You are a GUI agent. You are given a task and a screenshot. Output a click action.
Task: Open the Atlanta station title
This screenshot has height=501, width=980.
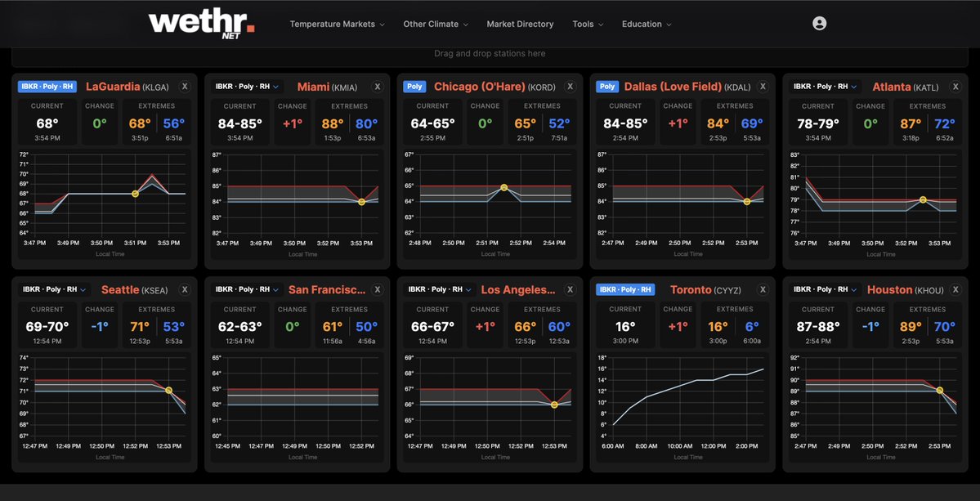tap(891, 87)
